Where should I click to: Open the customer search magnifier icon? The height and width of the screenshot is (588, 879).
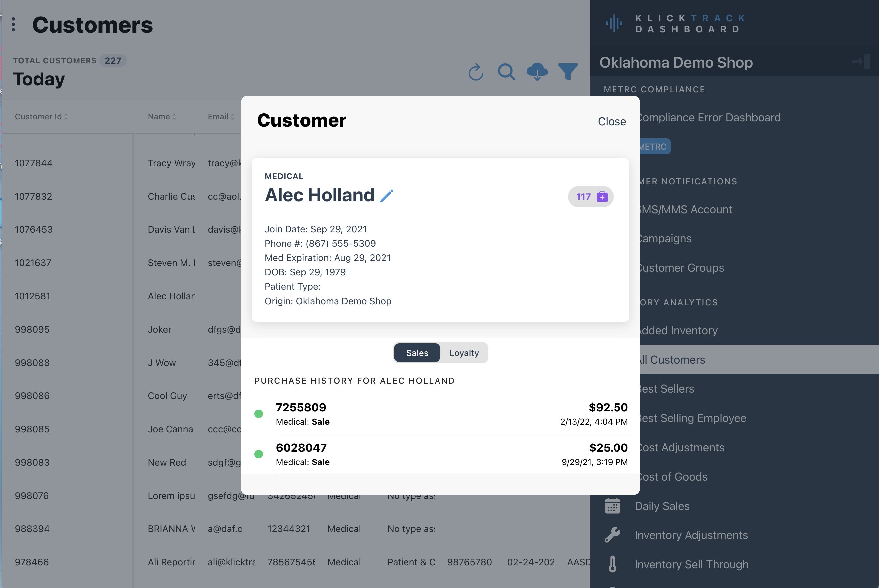pyautogui.click(x=506, y=72)
